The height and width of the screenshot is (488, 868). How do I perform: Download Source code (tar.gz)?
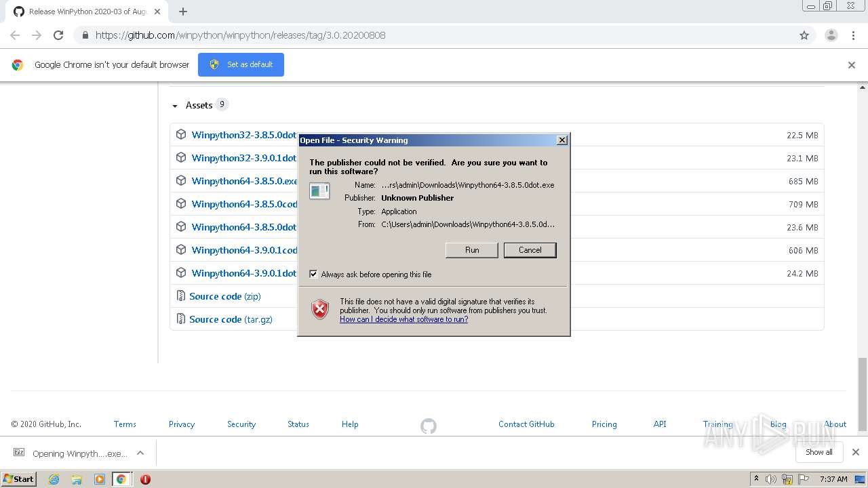point(231,319)
